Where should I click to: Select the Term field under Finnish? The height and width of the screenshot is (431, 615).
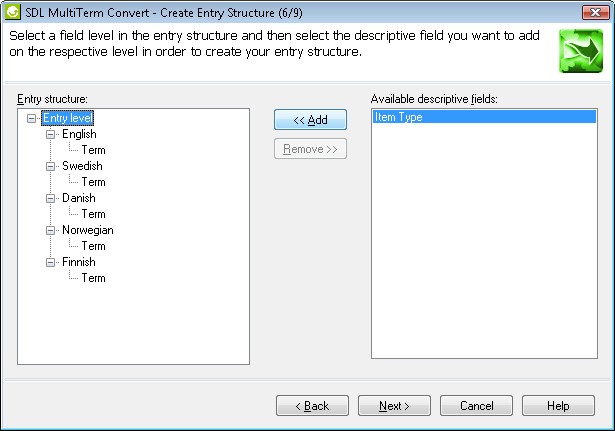click(x=93, y=278)
